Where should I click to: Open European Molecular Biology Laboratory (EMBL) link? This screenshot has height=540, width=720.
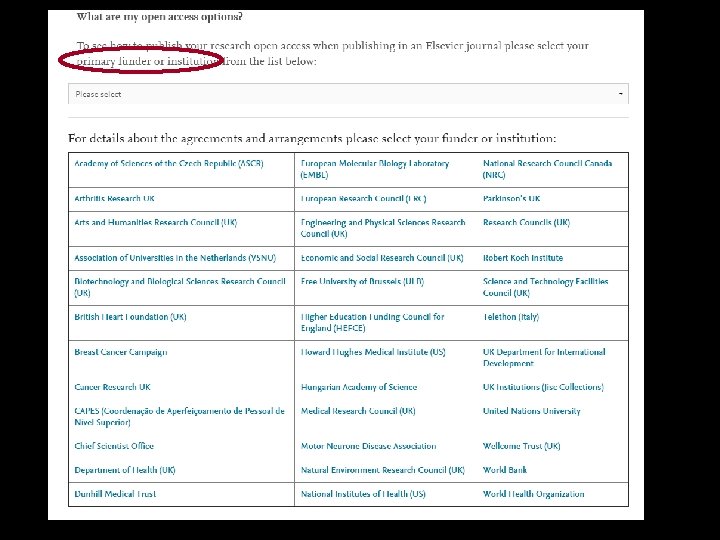[x=375, y=169]
